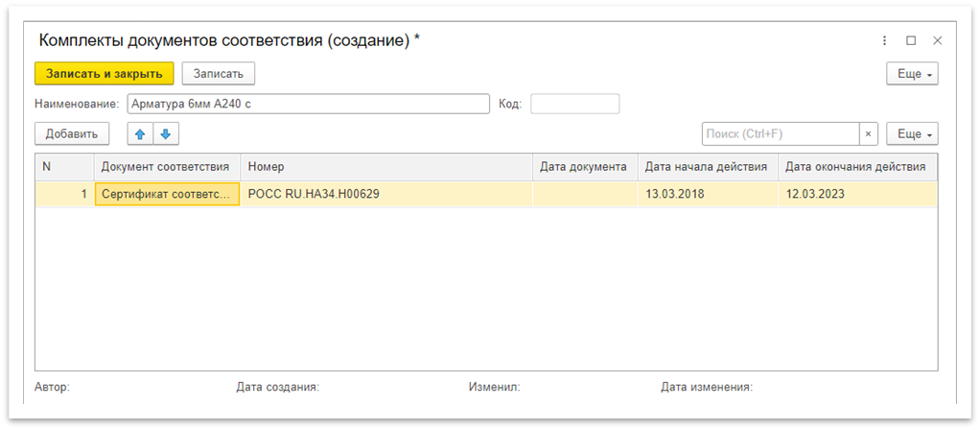Expand the table's Еще dropdown menu
The height and width of the screenshot is (430, 980).
912,133
